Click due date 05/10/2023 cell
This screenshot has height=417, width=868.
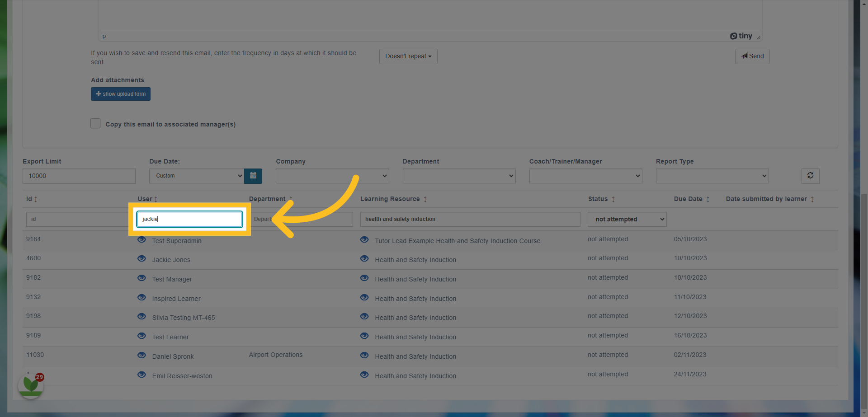pyautogui.click(x=690, y=239)
